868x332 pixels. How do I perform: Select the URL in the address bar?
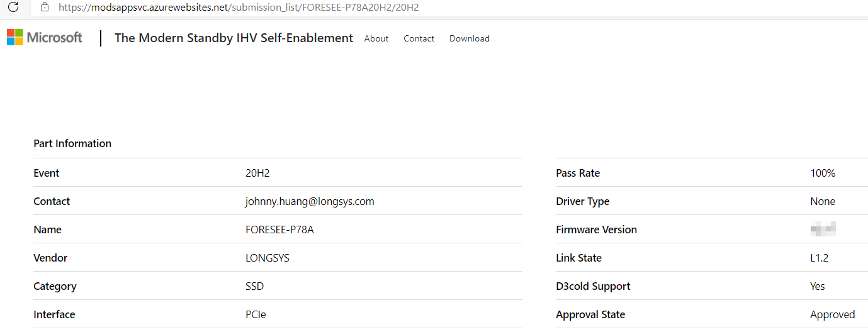pos(239,8)
